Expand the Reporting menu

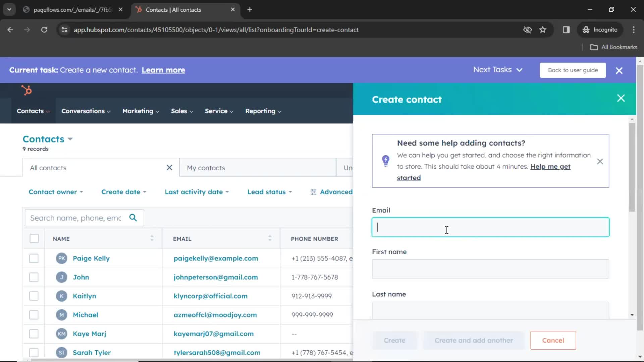click(263, 111)
